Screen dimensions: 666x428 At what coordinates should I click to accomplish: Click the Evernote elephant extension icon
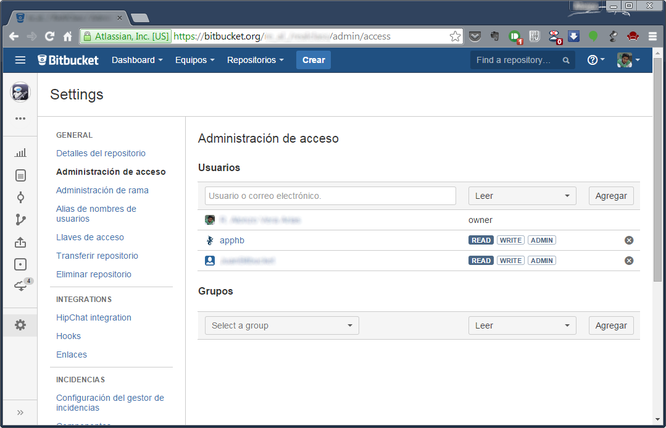coord(495,37)
